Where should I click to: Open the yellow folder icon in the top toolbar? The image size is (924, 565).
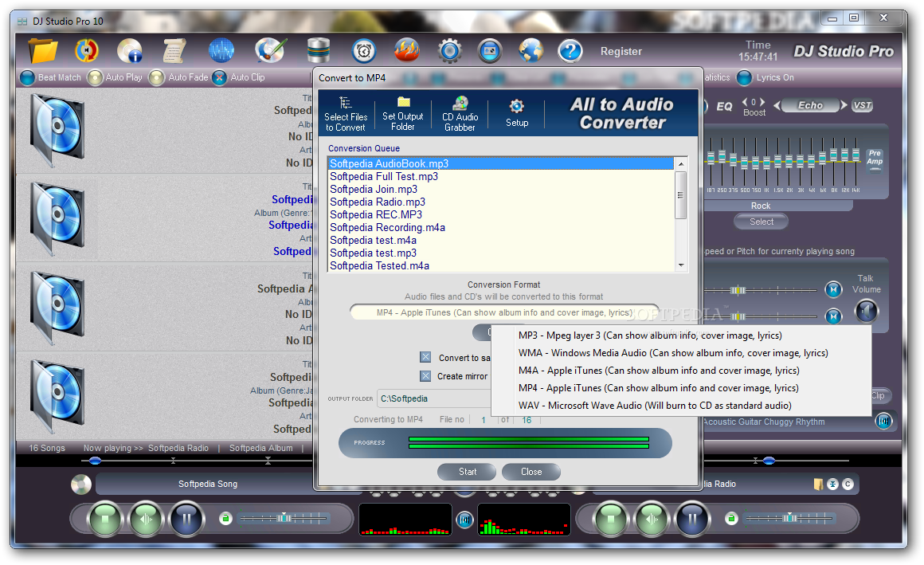(44, 51)
